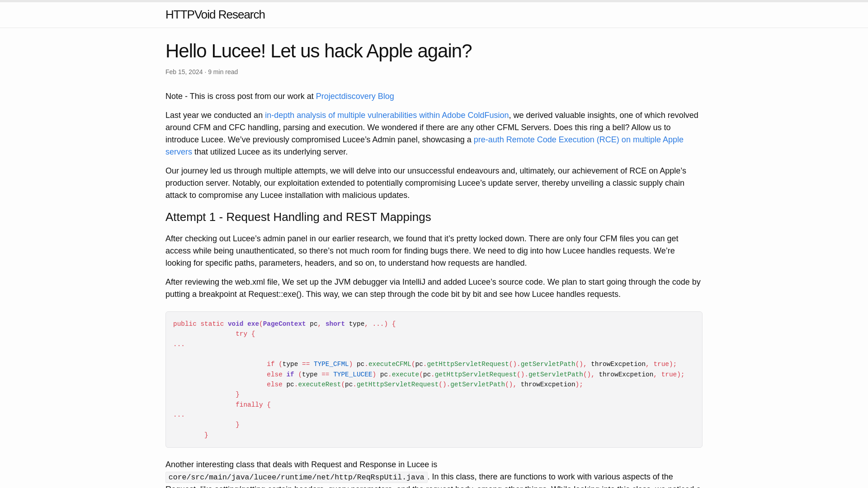This screenshot has width=868, height=488.
Task: Follow the Adobe ColdFusion vulnerabilities analysis link
Action: tap(387, 115)
